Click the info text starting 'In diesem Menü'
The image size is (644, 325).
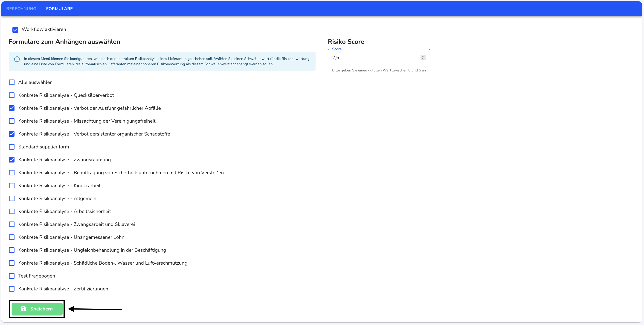point(167,61)
